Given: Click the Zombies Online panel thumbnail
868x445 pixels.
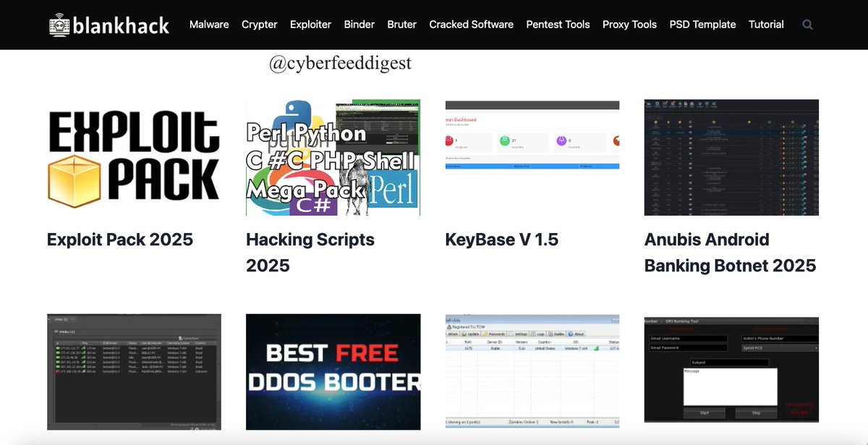Looking at the screenshot, I should pyautogui.click(x=532, y=372).
